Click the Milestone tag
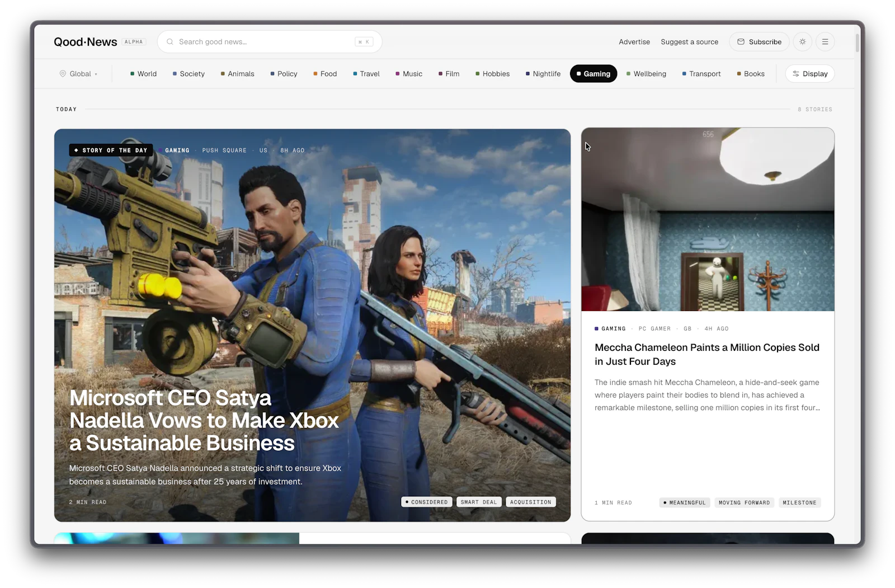 [x=799, y=503]
